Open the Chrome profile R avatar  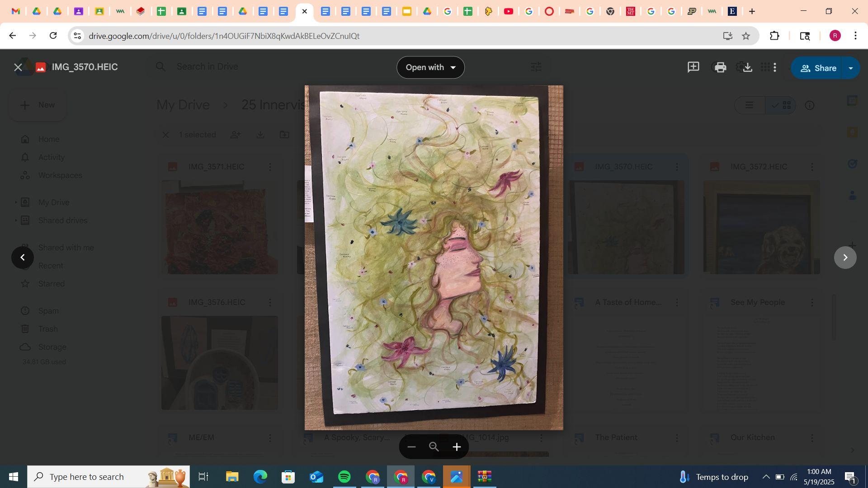tap(835, 36)
